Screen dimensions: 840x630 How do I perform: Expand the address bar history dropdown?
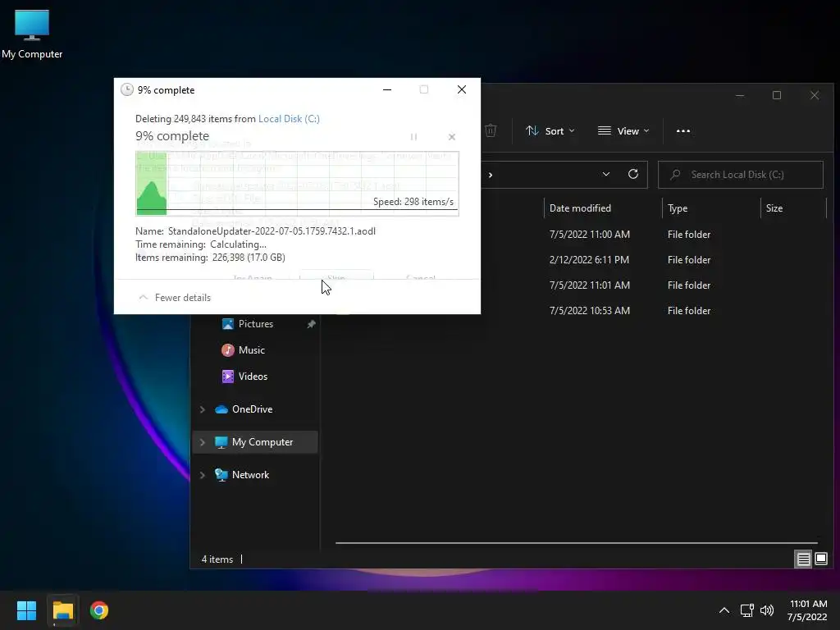tap(606, 174)
